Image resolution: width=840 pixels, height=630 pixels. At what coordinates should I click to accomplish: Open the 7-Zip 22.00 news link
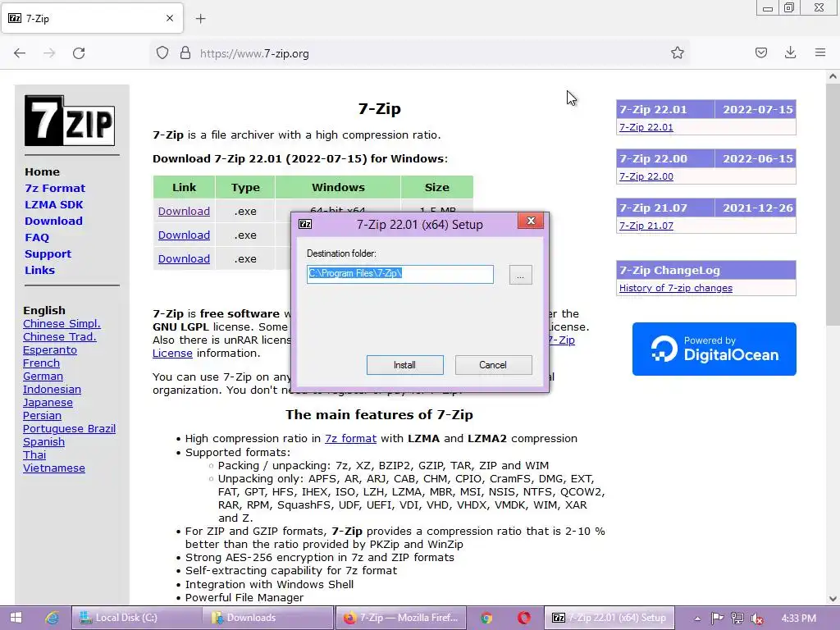[646, 176]
